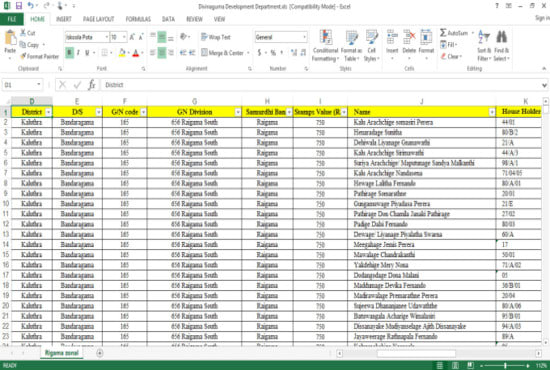Sign in to Office

[x=542, y=18]
